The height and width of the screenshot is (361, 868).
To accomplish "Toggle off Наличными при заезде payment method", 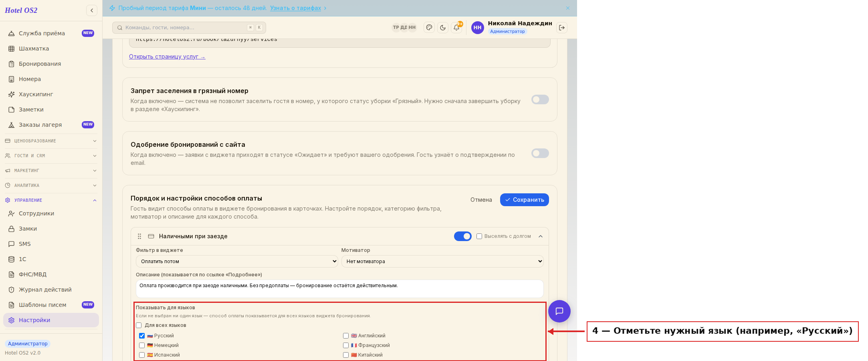I will pyautogui.click(x=463, y=236).
